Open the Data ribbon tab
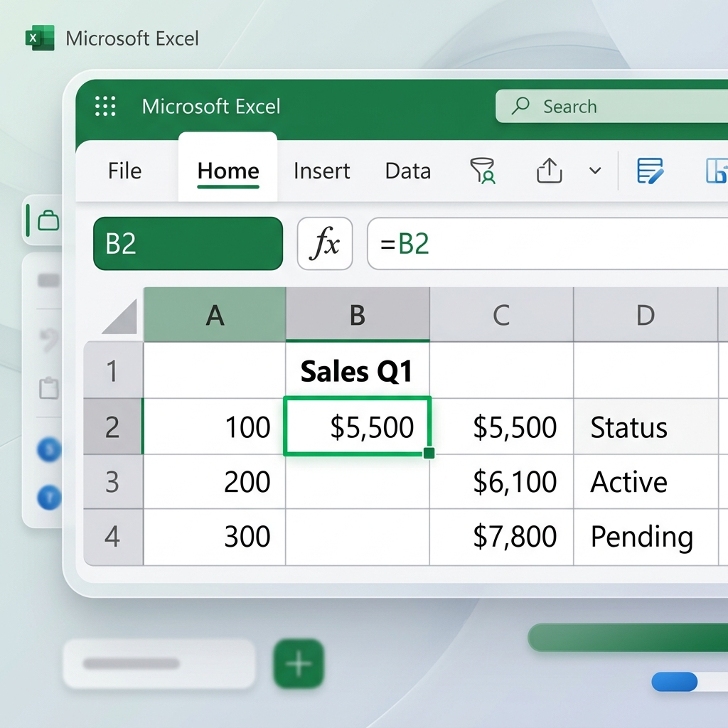 407,171
